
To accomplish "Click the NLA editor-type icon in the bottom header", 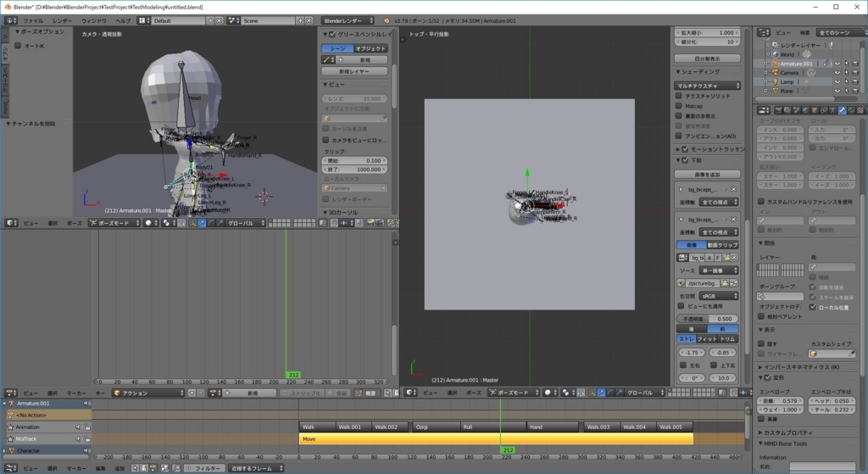I will pos(11,468).
